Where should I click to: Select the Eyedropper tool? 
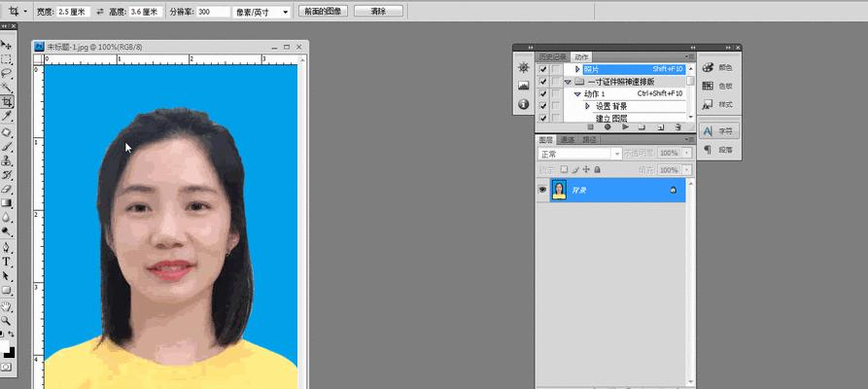7,116
